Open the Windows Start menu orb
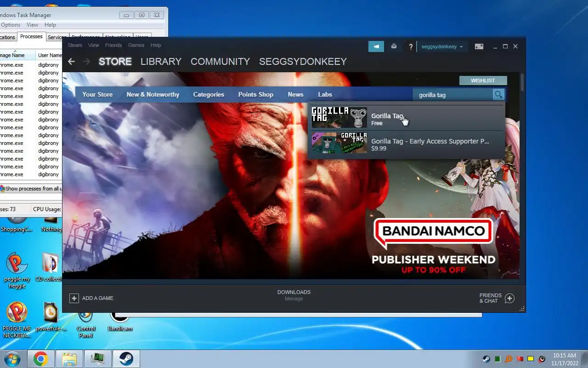 point(12,359)
